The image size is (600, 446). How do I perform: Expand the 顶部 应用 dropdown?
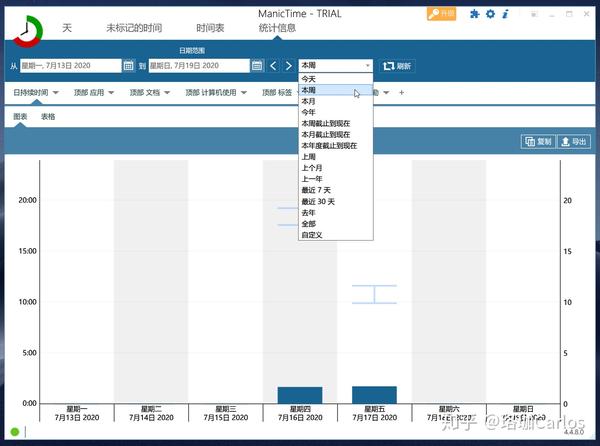click(111, 93)
